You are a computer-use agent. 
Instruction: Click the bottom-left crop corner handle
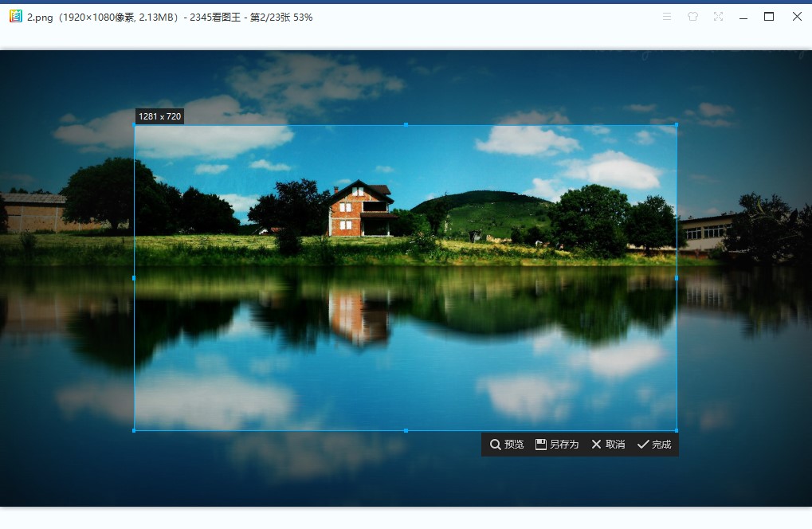[x=134, y=430]
